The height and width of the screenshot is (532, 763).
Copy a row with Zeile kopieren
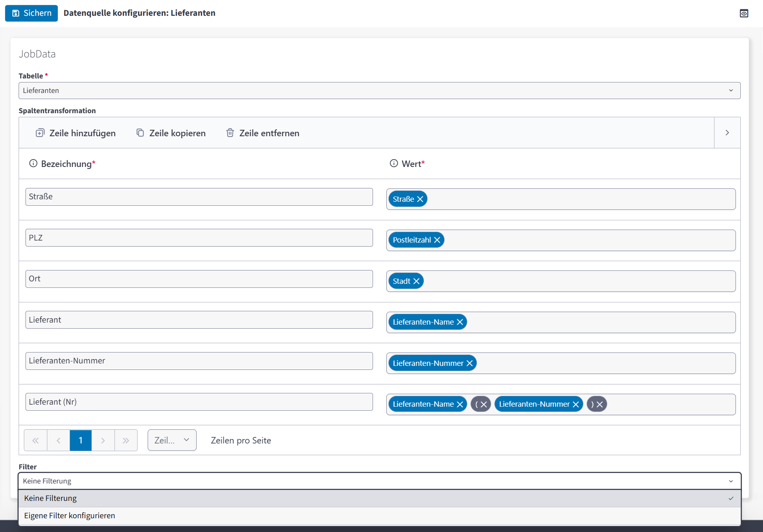click(x=171, y=133)
